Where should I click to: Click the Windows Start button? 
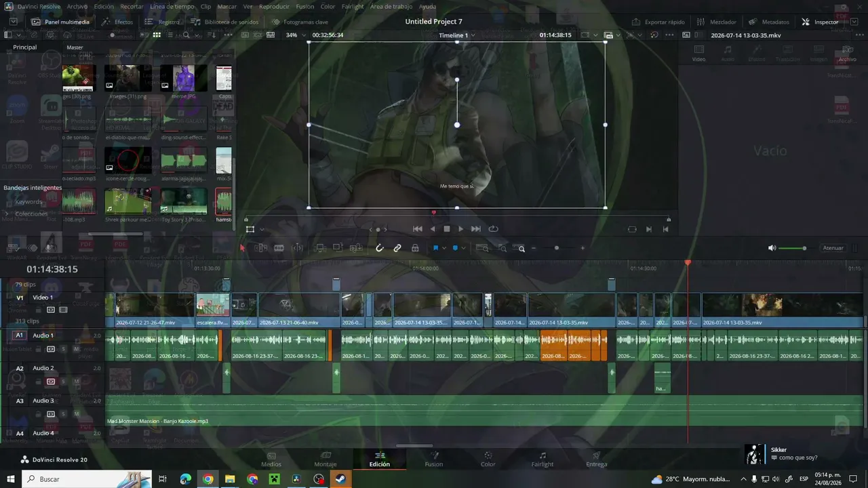click(11, 479)
